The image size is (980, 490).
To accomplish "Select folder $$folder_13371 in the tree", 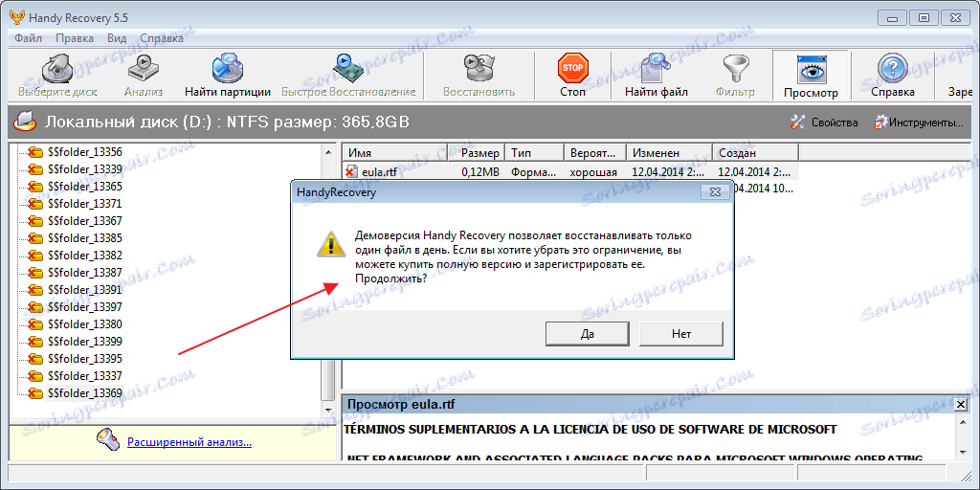I will coord(84,204).
